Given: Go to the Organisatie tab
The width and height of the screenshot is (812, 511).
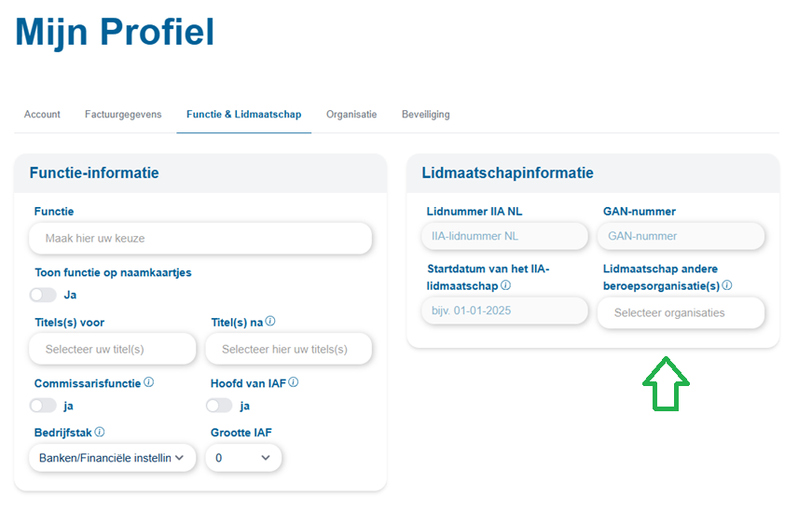Looking at the screenshot, I should click(351, 115).
